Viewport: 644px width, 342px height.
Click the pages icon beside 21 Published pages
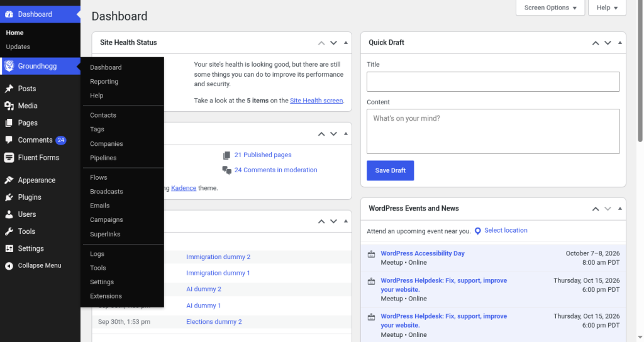[x=226, y=155]
